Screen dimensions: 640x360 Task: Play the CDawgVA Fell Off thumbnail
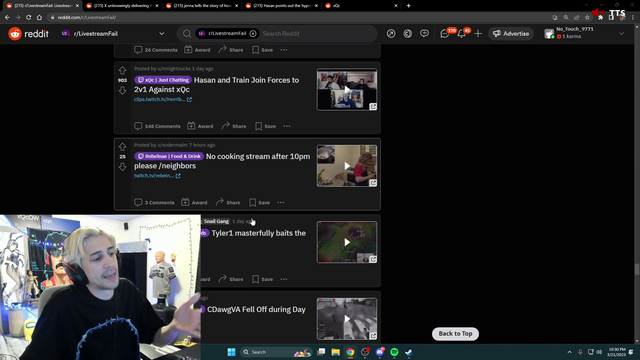tap(347, 318)
